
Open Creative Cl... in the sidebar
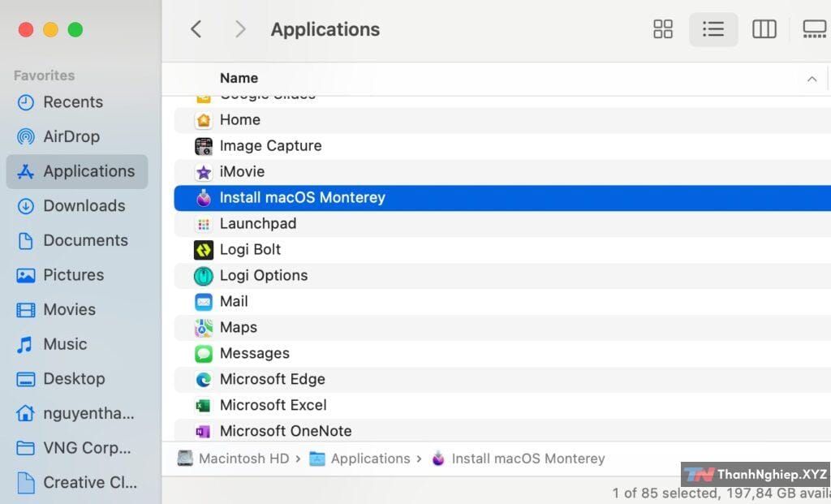[90, 482]
